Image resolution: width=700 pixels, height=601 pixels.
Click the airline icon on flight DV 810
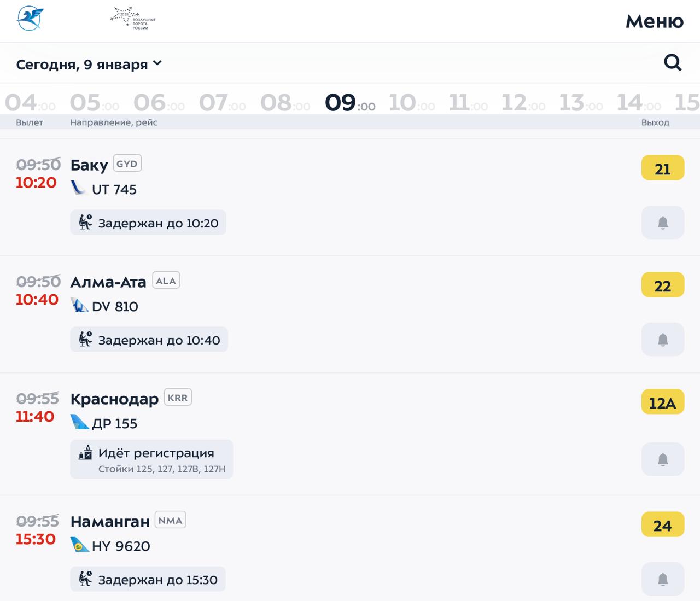point(80,305)
